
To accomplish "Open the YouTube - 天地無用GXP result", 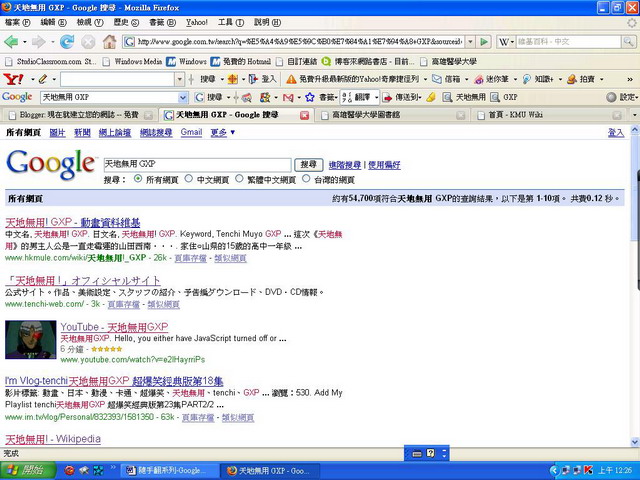I will [114, 327].
